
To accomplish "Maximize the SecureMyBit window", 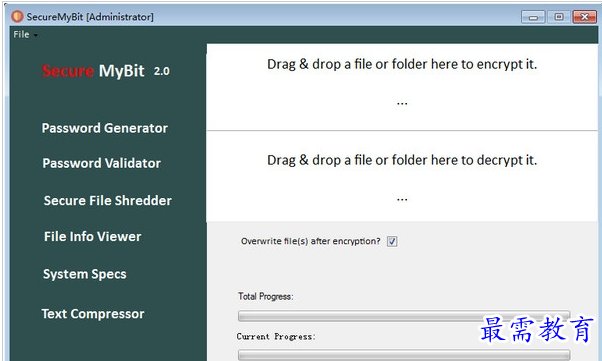I will (x=559, y=17).
